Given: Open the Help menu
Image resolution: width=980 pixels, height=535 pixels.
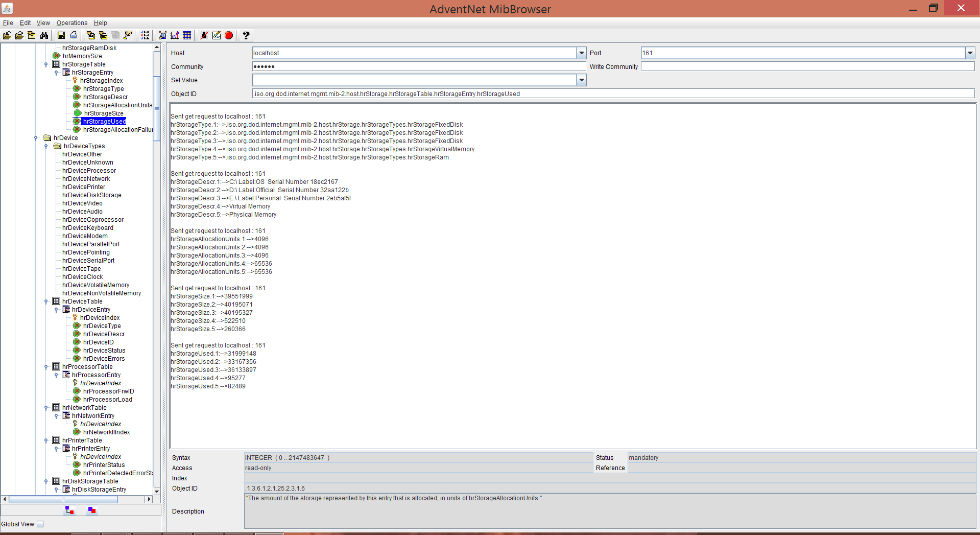Looking at the screenshot, I should click(101, 23).
